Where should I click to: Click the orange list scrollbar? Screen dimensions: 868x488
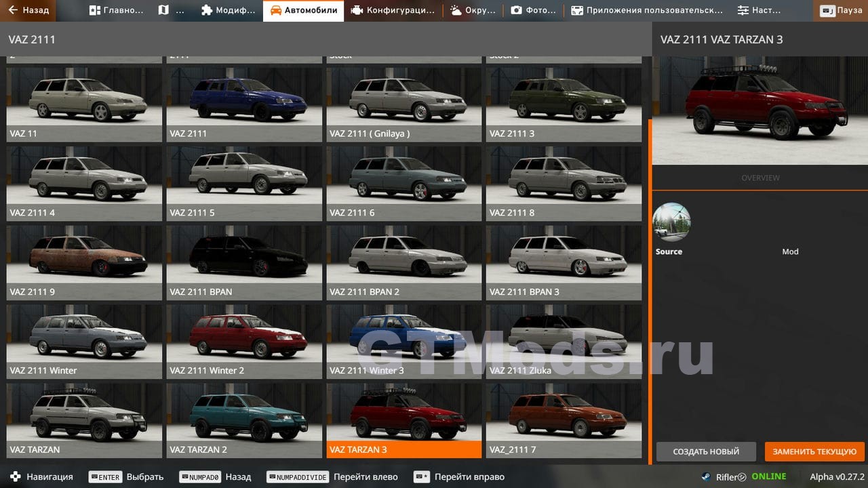[650, 291]
